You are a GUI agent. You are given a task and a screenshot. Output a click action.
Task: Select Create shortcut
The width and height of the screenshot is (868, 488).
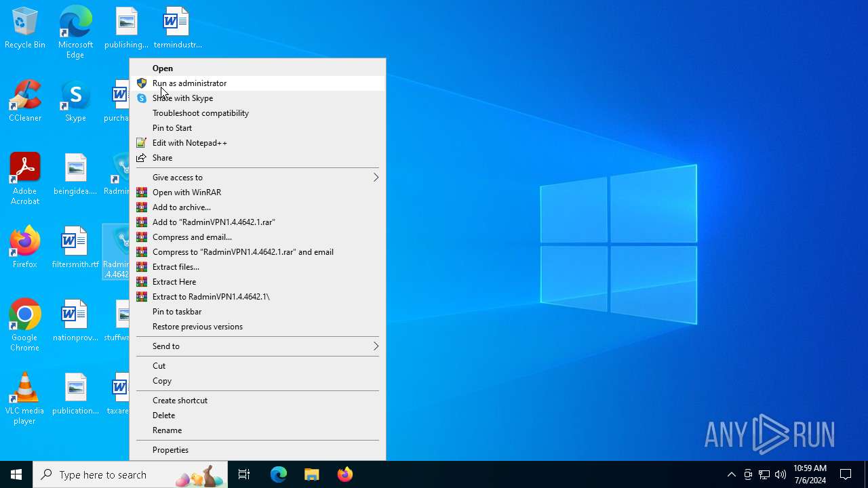[258, 401]
